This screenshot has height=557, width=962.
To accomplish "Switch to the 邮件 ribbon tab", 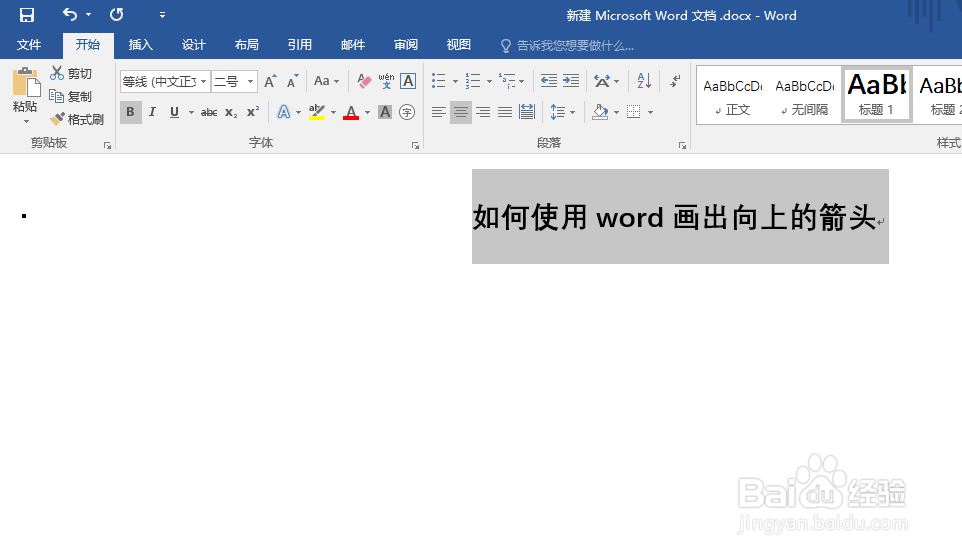I will click(x=353, y=45).
